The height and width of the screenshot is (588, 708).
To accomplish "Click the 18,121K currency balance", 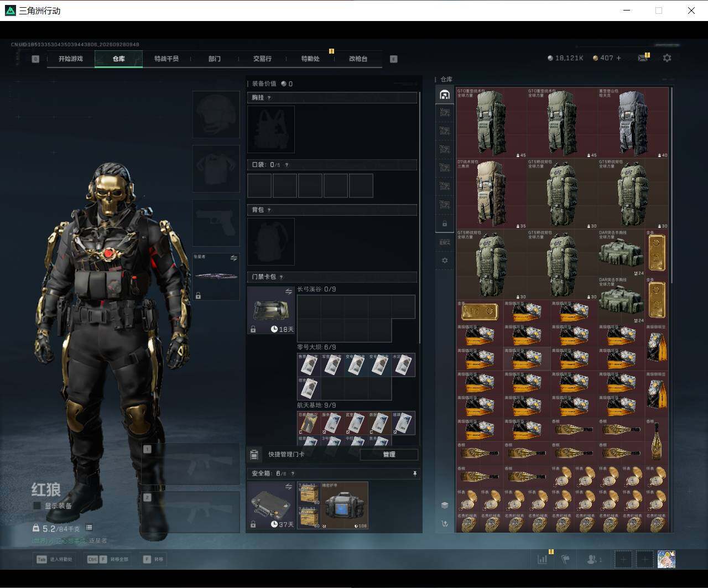I will click(x=565, y=58).
